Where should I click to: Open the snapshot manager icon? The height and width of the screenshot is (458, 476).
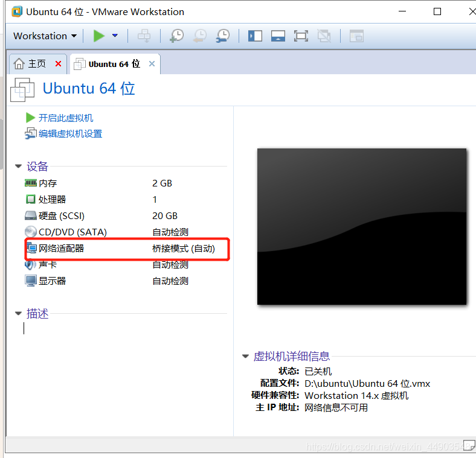click(x=223, y=36)
